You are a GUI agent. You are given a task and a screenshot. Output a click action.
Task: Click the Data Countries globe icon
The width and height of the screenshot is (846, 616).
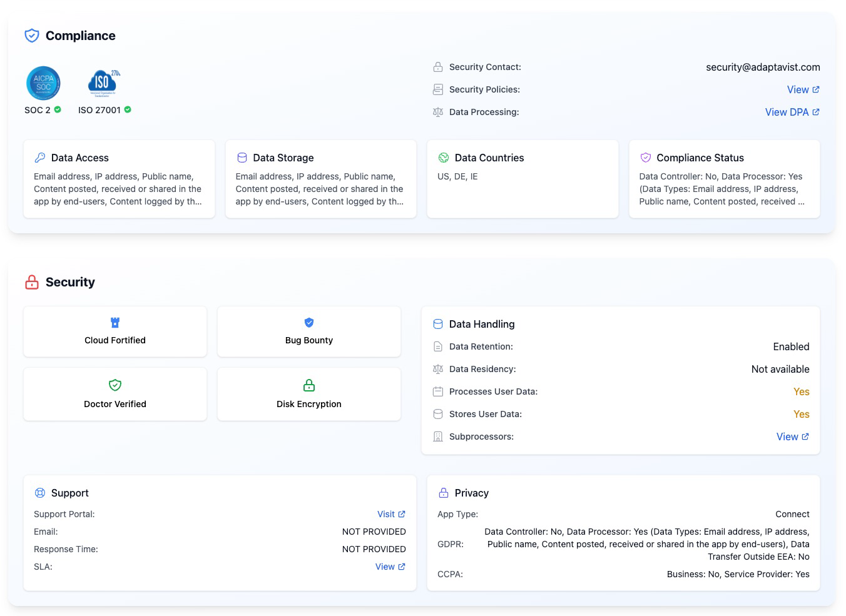(444, 158)
